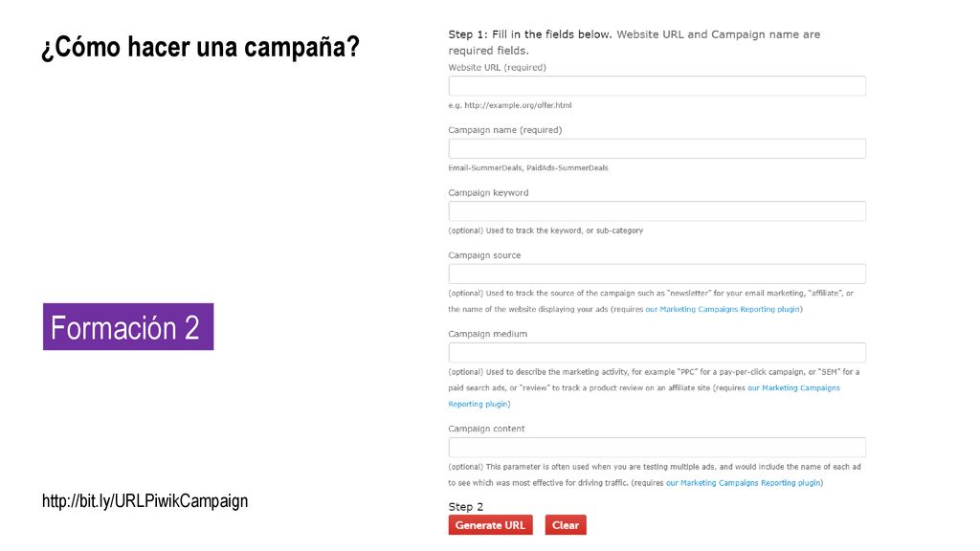Click the red Generate URL button
Viewport: 980px width, 551px height.
point(491,525)
